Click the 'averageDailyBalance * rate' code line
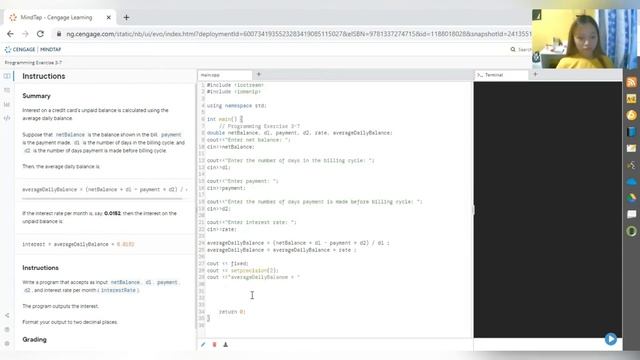640x360 pixels. [281, 250]
